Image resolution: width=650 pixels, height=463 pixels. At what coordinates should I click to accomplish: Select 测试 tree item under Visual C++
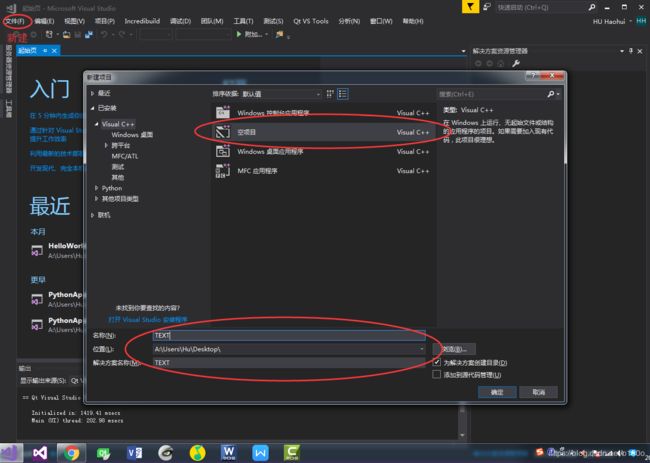point(118,167)
